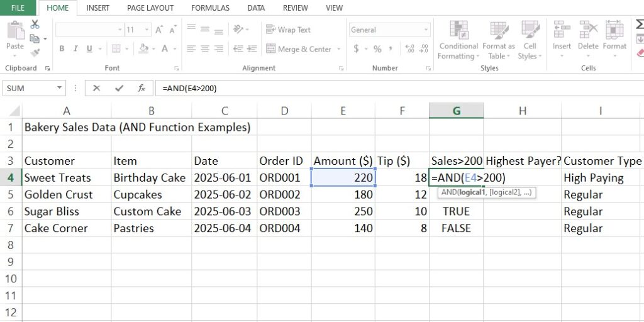Click the Cancel X in formula bar
The height and width of the screenshot is (322, 644).
coord(96,88)
